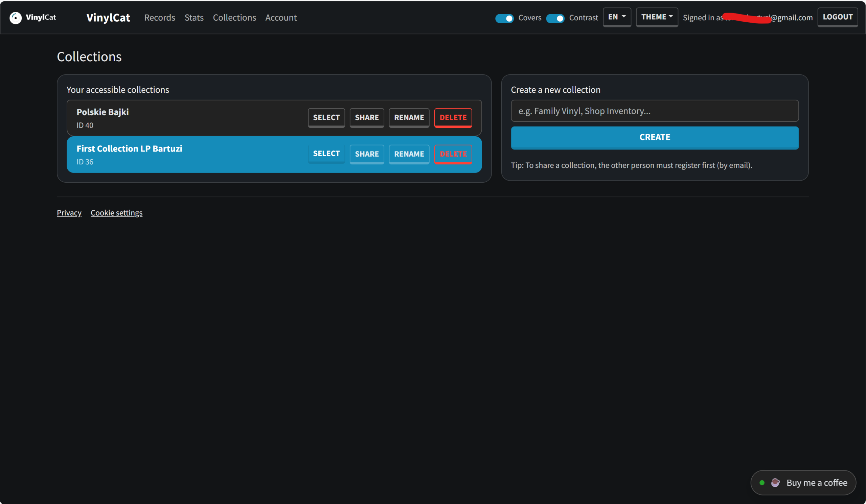Go to the Stats page
Screen dimensions: 866x504
[x=194, y=18]
